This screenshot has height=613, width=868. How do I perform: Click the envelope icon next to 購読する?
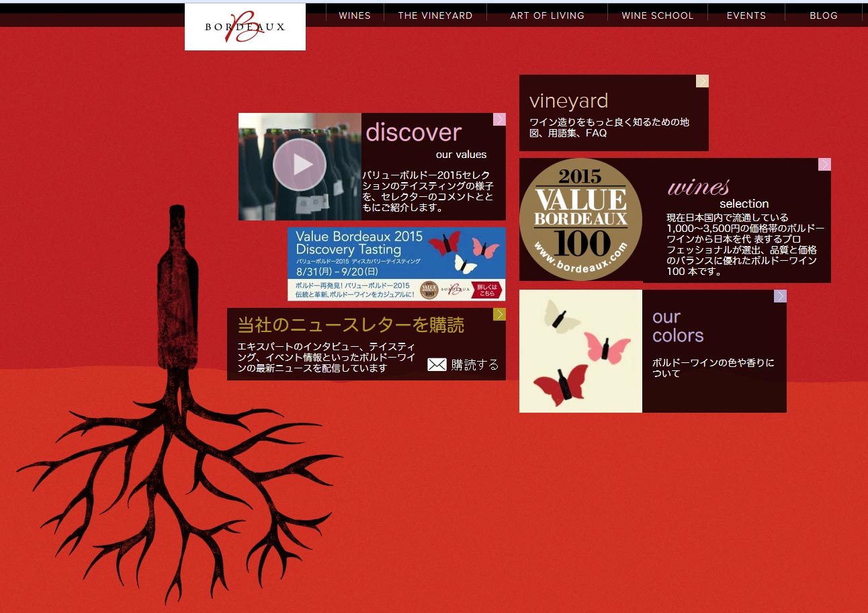tap(437, 364)
